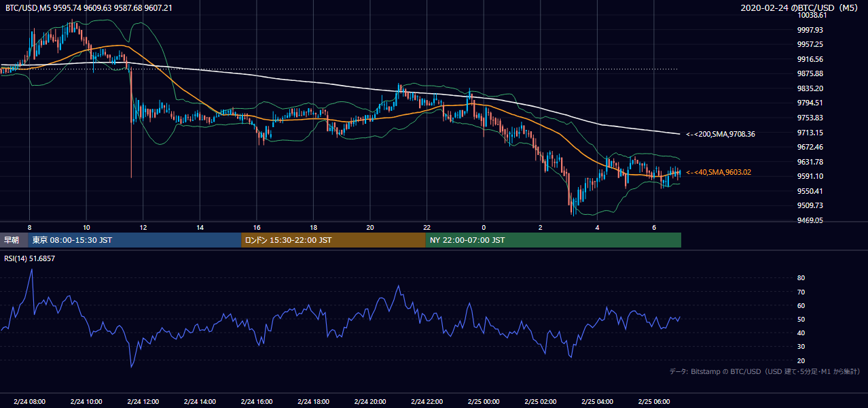
Task: Click RSI scale value 60
Action: 801,305
